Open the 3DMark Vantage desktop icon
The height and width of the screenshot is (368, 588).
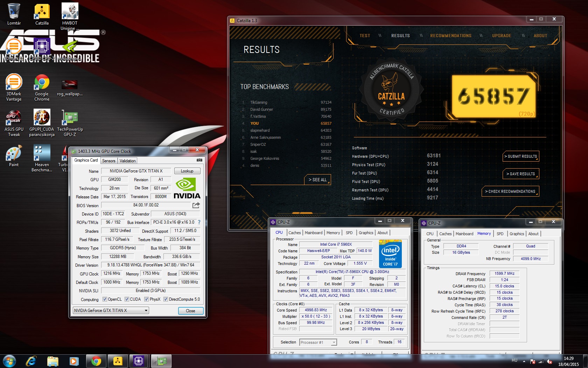14,87
